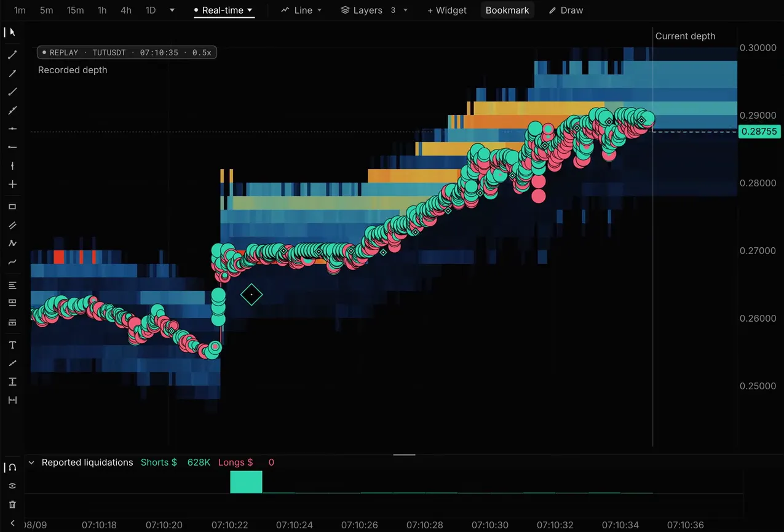
Task: Switch to the 15m timeframe
Action: coord(75,10)
